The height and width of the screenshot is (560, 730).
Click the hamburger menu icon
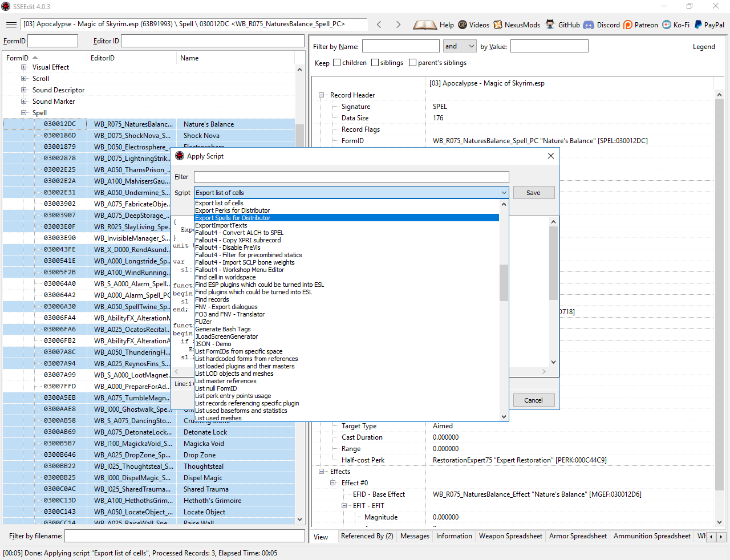point(11,25)
